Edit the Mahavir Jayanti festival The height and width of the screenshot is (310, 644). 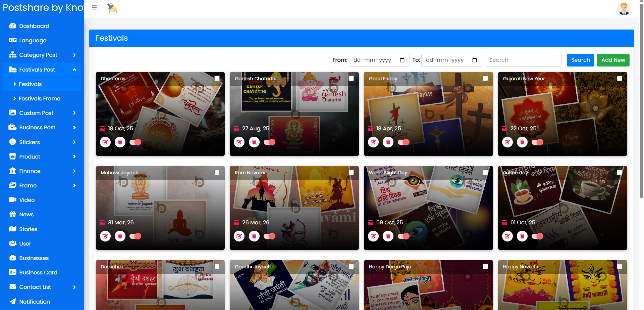point(105,236)
